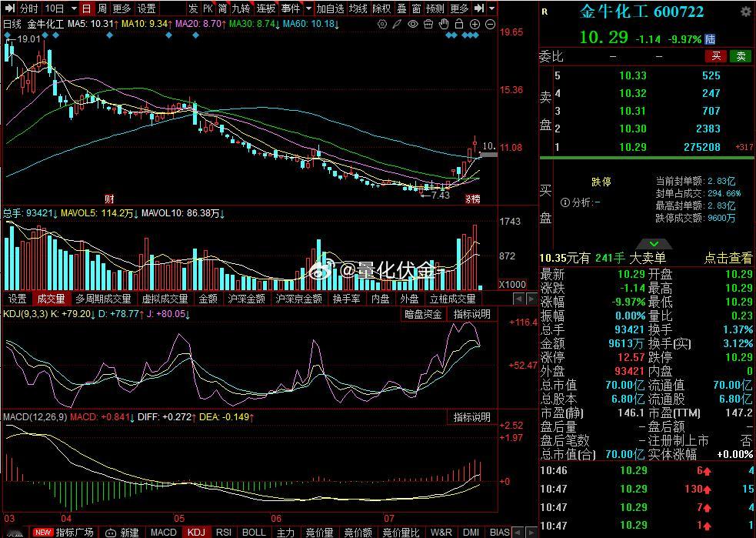The height and width of the screenshot is (538, 756).
Task: Click the 设置 button in top toolbar
Action: [147, 8]
